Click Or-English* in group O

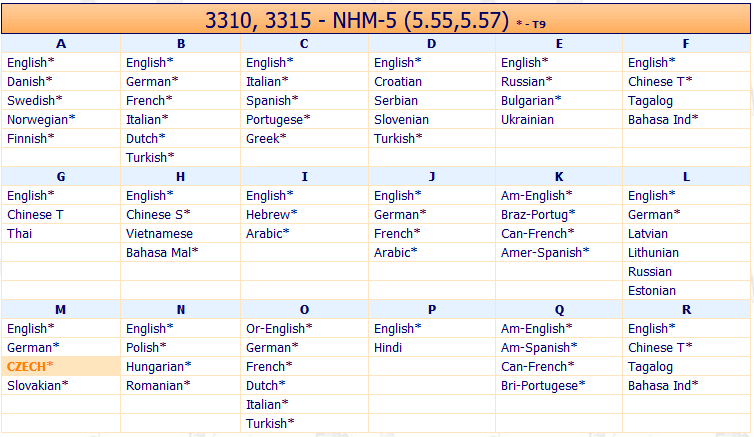click(279, 328)
